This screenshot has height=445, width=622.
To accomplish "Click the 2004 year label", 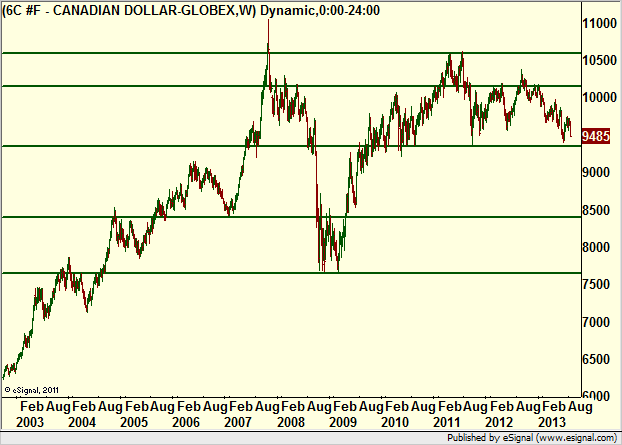I will [x=82, y=422].
